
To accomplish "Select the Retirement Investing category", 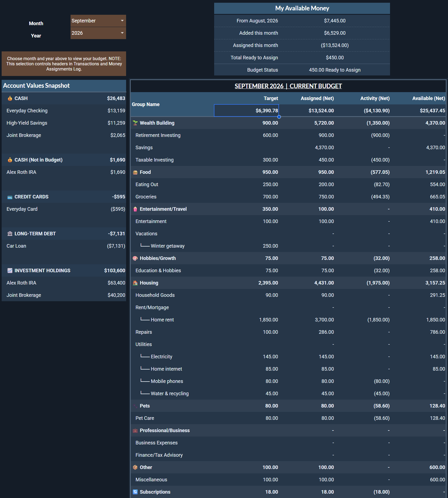I will click(158, 135).
